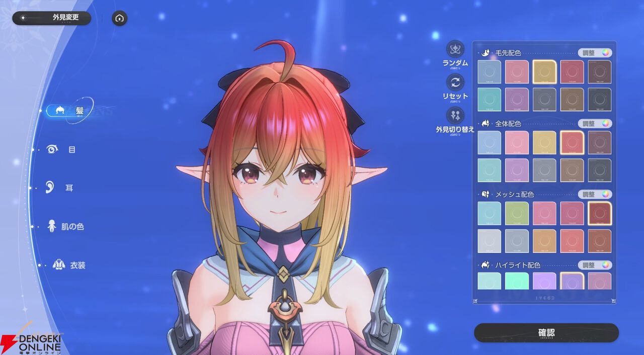
Task: Open 調整 for ハイライト配色
Action: (595, 265)
